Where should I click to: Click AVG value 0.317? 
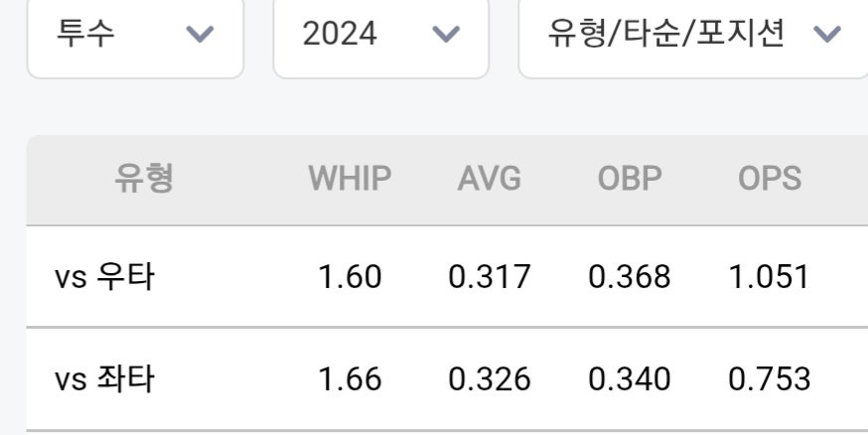click(490, 277)
